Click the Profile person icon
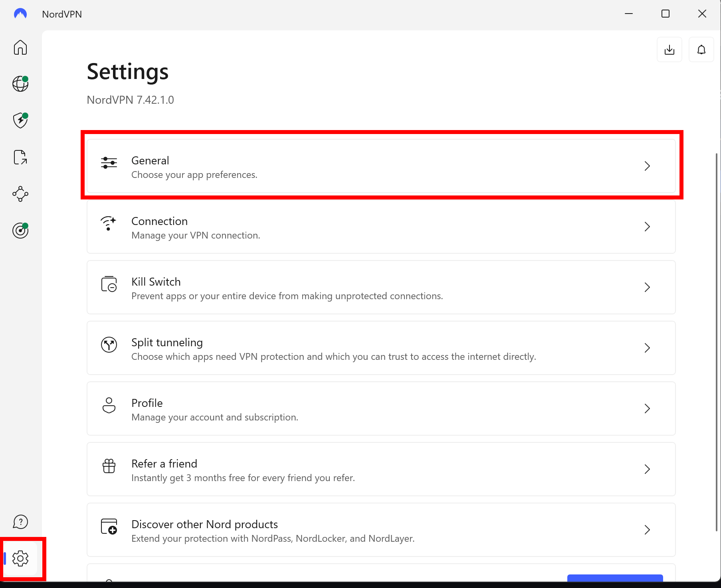Screen dimensions: 721x588 click(x=109, y=405)
